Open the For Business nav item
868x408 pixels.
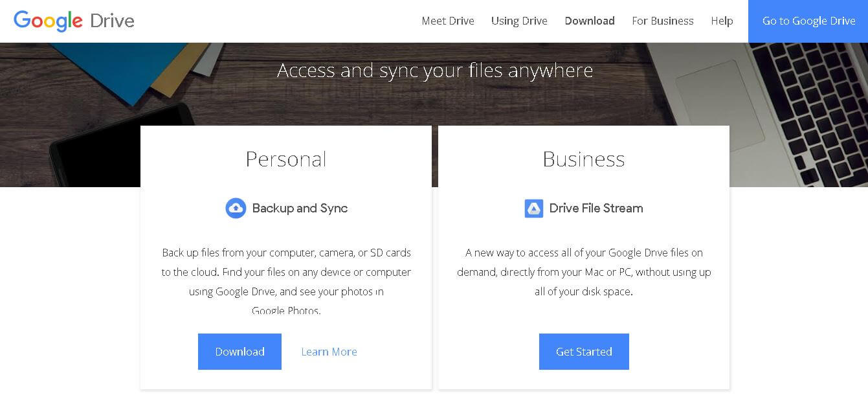pyautogui.click(x=663, y=21)
